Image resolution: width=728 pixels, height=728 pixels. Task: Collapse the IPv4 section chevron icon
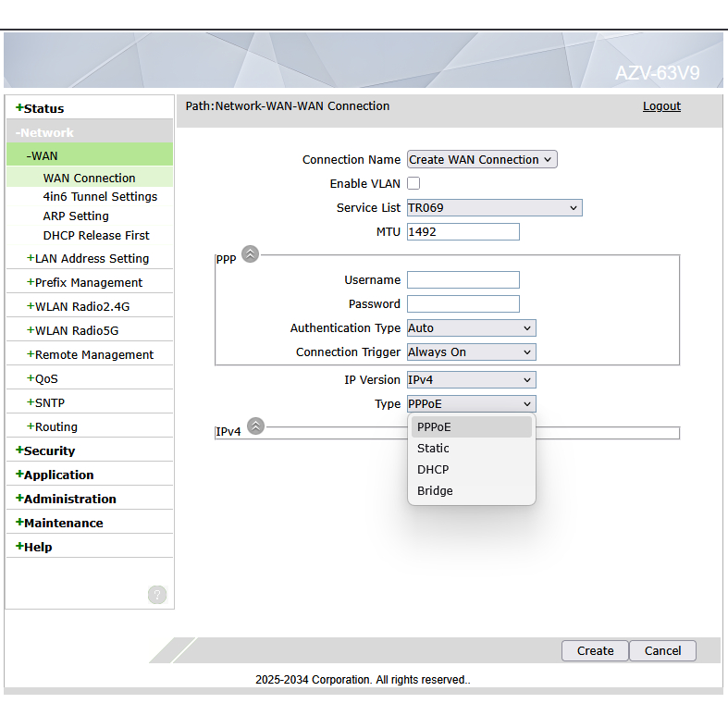click(x=256, y=426)
